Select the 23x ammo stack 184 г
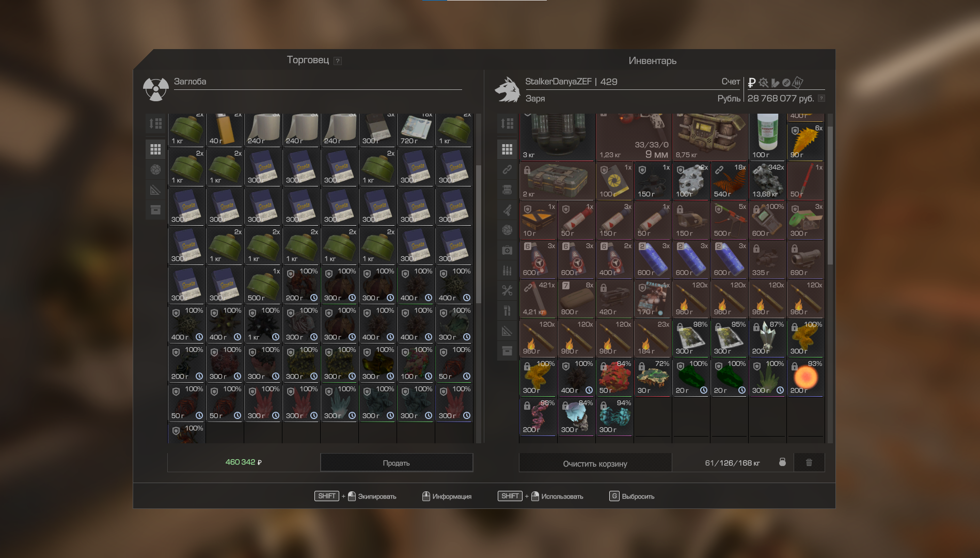 coord(653,338)
